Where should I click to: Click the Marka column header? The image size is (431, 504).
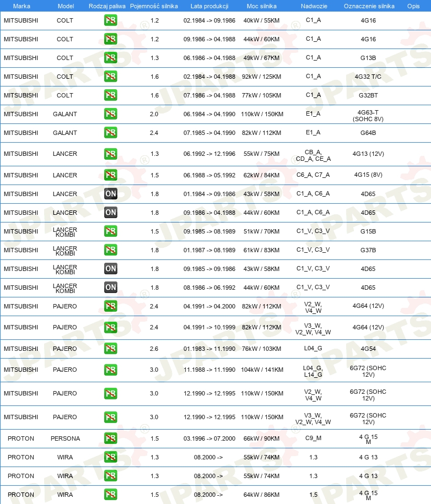click(x=21, y=6)
